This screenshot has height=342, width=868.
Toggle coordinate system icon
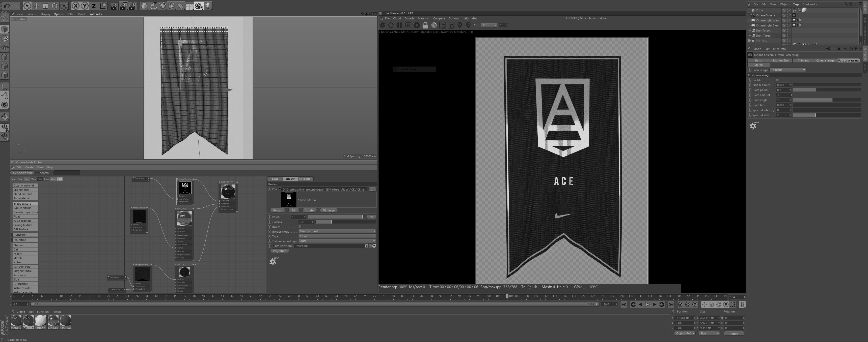pyautogui.click(x=103, y=6)
